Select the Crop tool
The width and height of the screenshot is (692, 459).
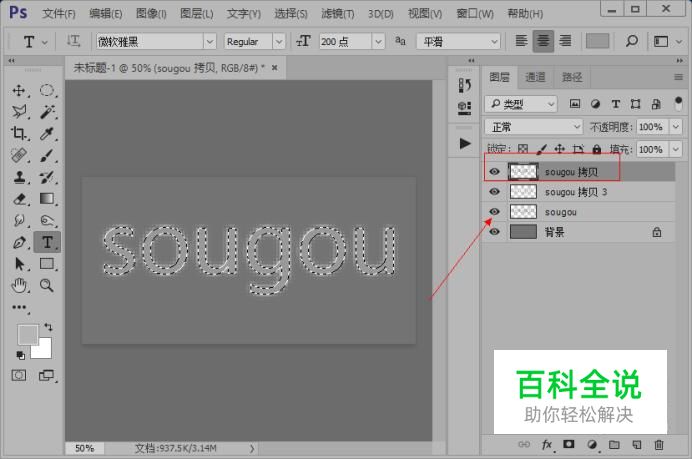point(19,134)
